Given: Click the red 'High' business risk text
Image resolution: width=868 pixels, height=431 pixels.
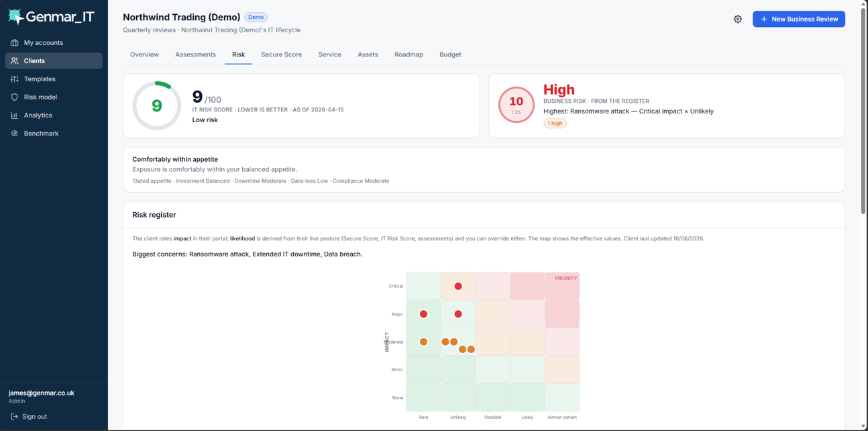Looking at the screenshot, I should coord(559,89).
